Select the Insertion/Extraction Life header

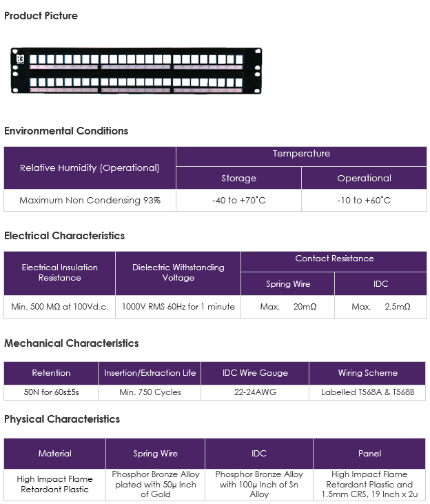(150, 373)
